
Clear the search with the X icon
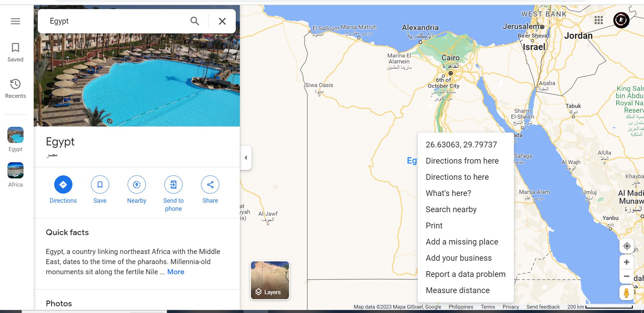[x=222, y=21]
